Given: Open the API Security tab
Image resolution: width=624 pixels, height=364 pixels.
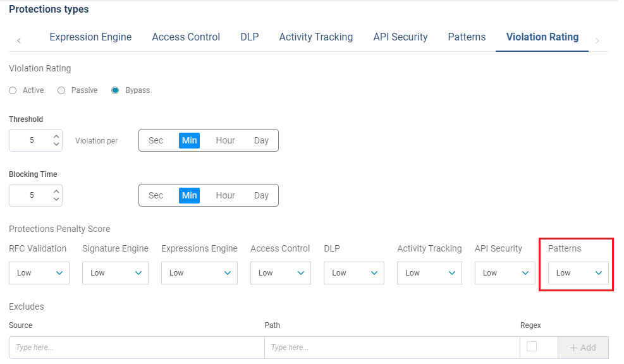Looking at the screenshot, I should coord(400,37).
